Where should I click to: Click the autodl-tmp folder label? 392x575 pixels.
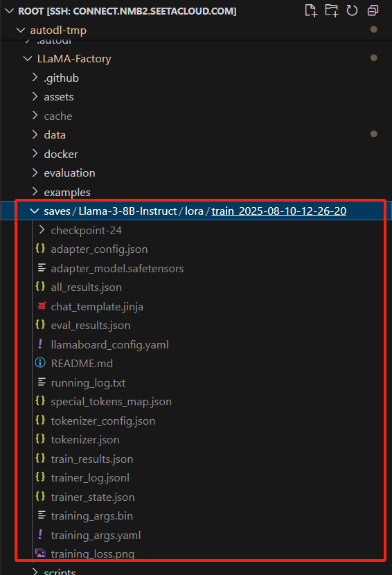click(x=58, y=30)
